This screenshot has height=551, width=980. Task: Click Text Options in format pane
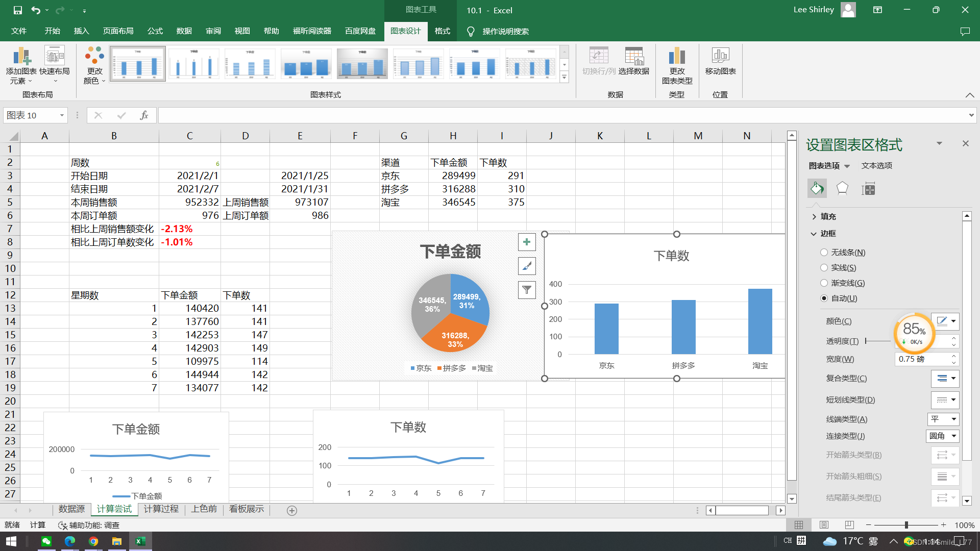pyautogui.click(x=876, y=166)
